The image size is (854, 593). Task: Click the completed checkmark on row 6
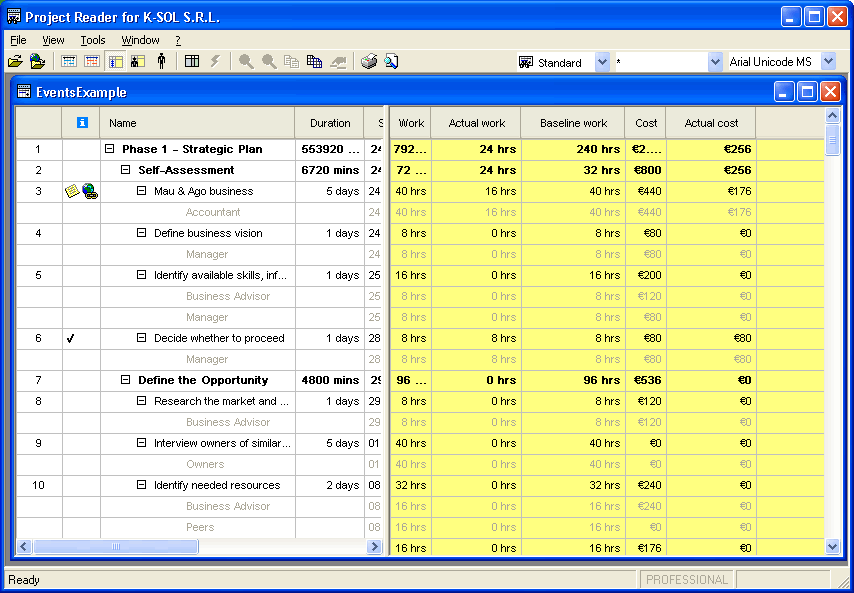click(x=70, y=338)
